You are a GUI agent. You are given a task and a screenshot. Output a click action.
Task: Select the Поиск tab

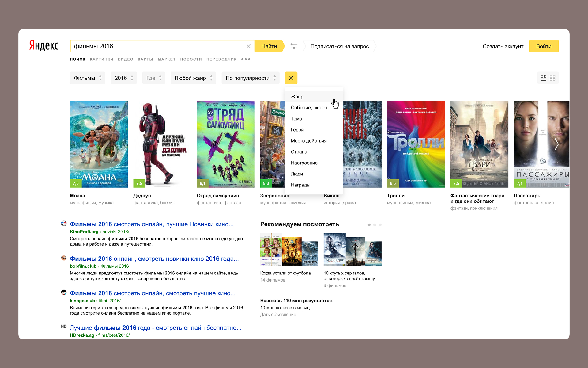pyautogui.click(x=77, y=59)
